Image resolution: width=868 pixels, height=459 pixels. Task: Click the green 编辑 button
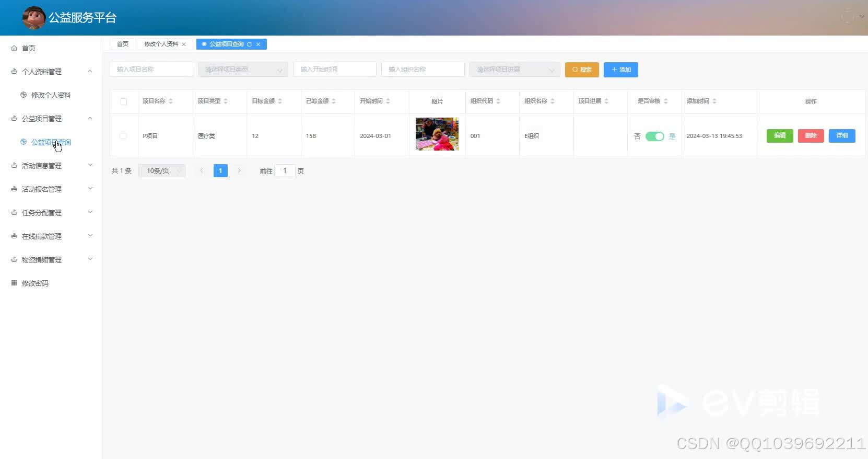(780, 136)
